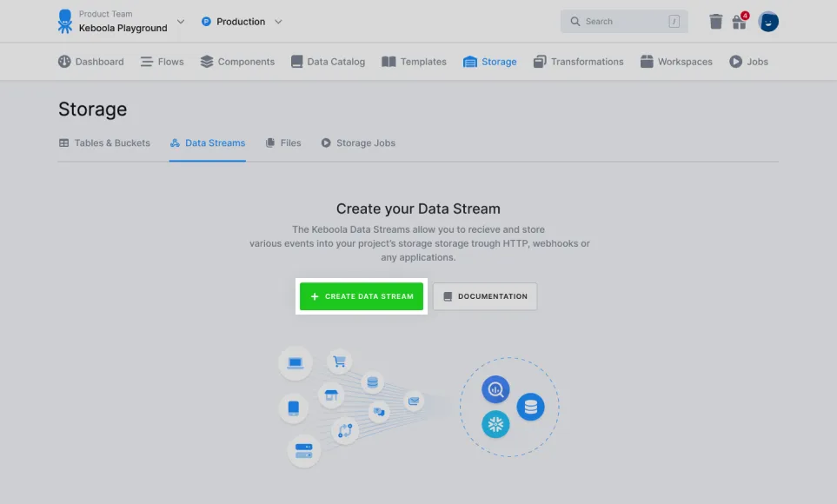The width and height of the screenshot is (837, 504).
Task: Switch to the Files tab
Action: [x=283, y=143]
